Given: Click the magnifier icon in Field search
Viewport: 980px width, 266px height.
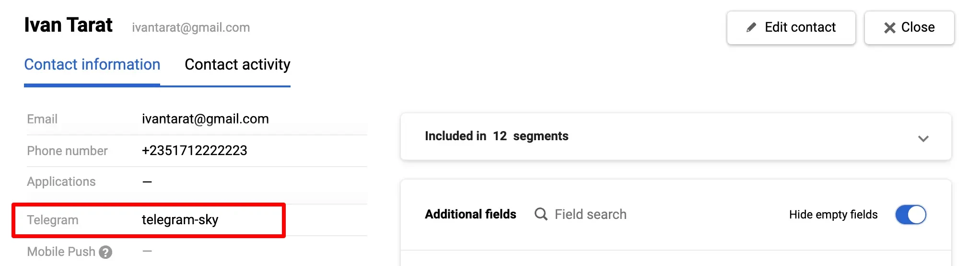Looking at the screenshot, I should (541, 214).
